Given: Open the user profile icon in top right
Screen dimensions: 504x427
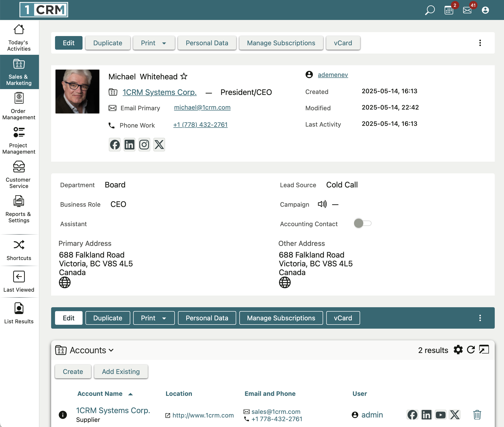Looking at the screenshot, I should 485,10.
